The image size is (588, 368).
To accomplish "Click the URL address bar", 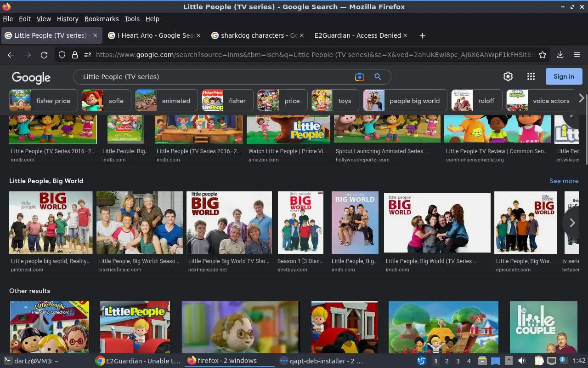I will [315, 55].
